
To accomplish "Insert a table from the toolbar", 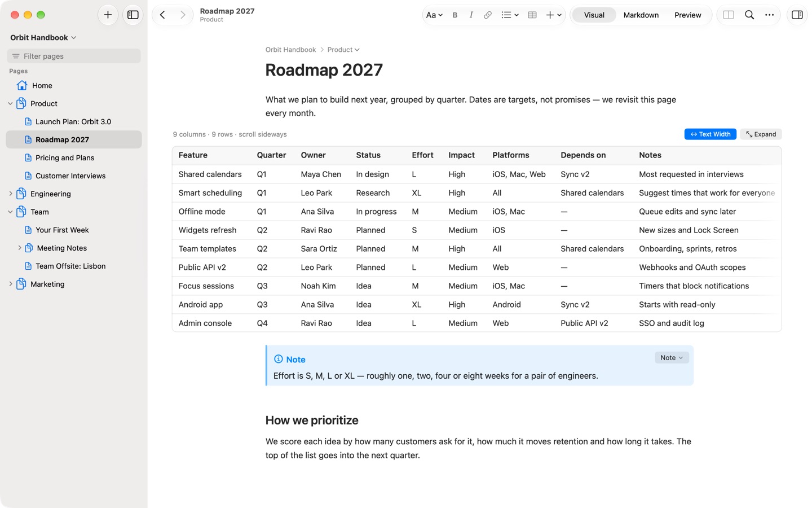I will tap(532, 15).
